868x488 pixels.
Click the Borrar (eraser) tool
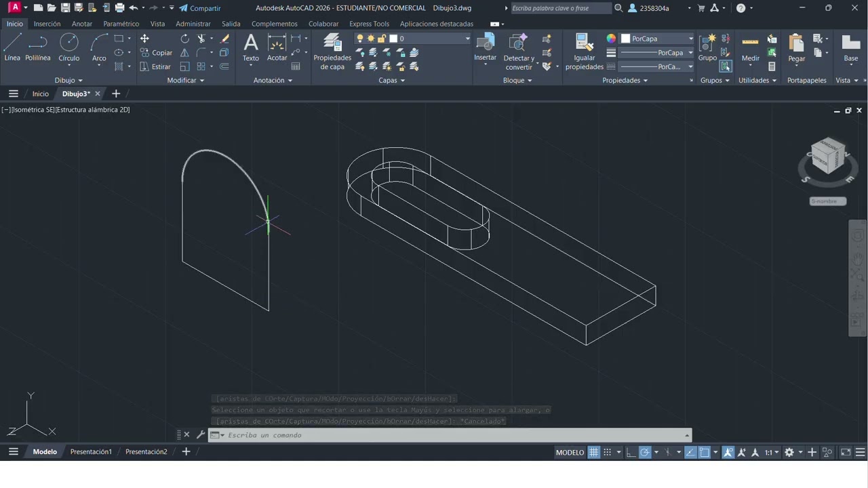(x=224, y=39)
